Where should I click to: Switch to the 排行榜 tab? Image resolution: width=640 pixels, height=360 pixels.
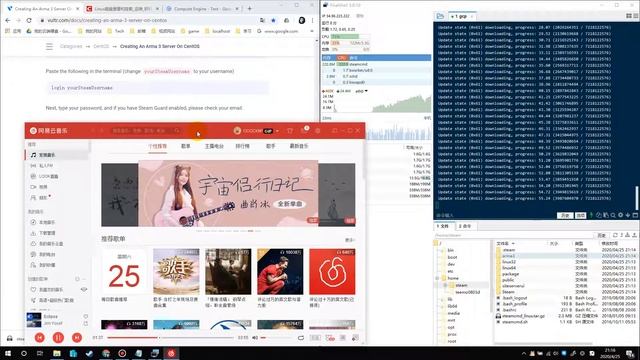coord(242,146)
